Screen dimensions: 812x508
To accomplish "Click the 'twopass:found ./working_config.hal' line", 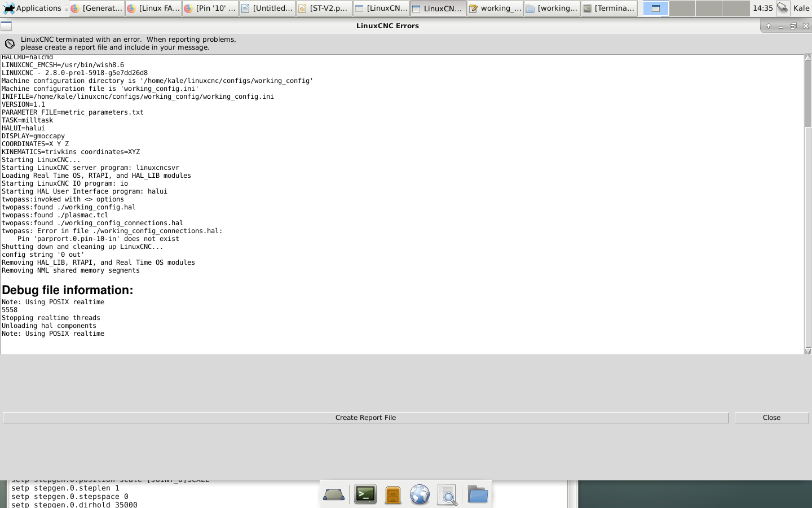I will click(x=69, y=207).
